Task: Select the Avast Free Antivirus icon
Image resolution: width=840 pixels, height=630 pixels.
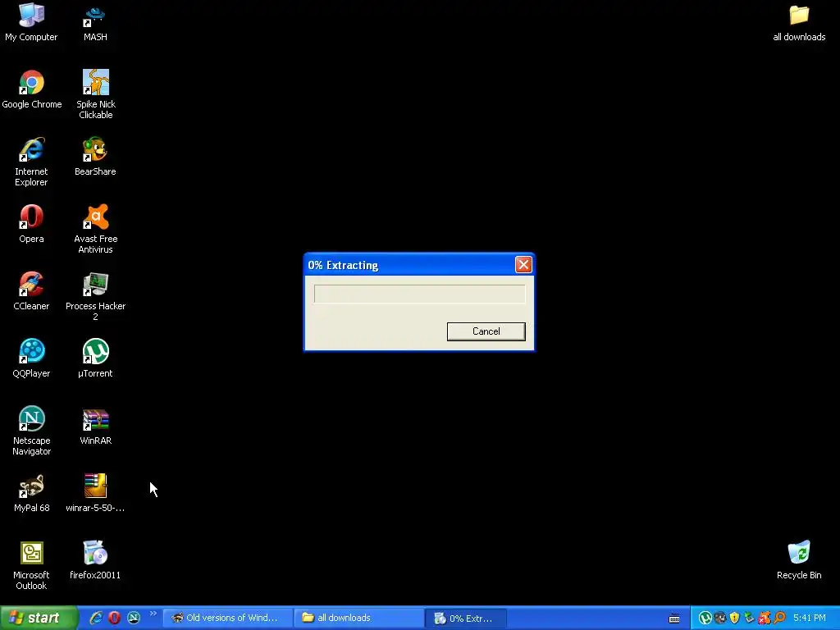Action: (95, 229)
